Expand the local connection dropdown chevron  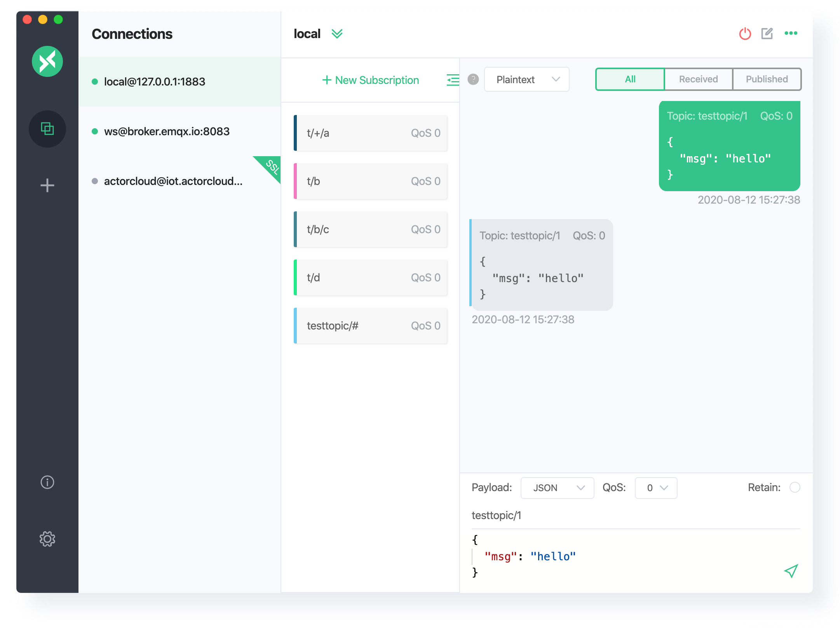click(338, 35)
